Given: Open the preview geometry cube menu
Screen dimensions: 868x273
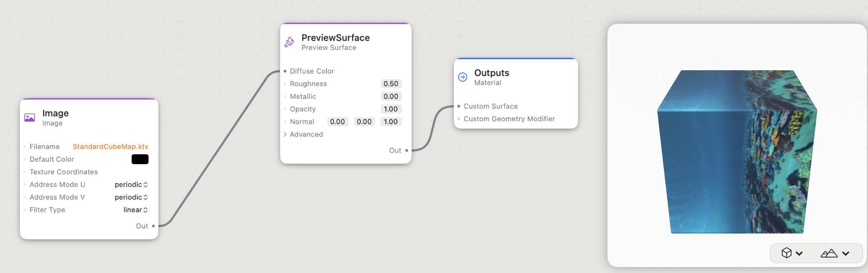Looking at the screenshot, I should [x=792, y=253].
